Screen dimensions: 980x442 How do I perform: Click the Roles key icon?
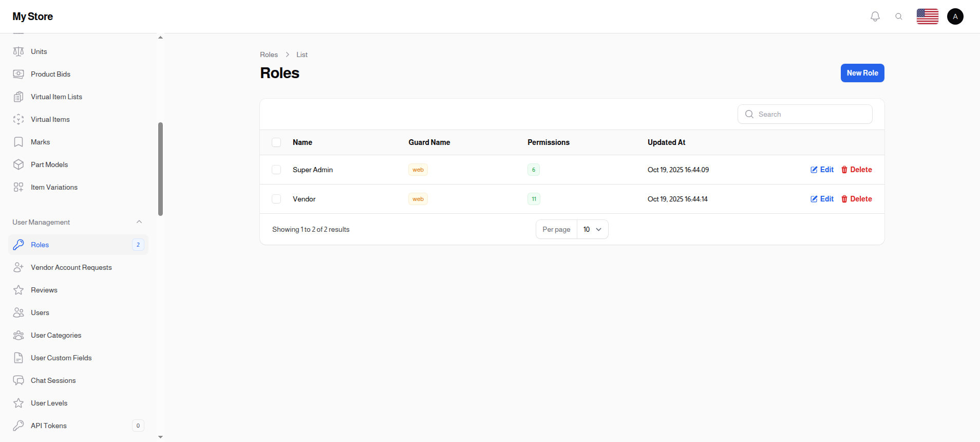click(x=18, y=245)
